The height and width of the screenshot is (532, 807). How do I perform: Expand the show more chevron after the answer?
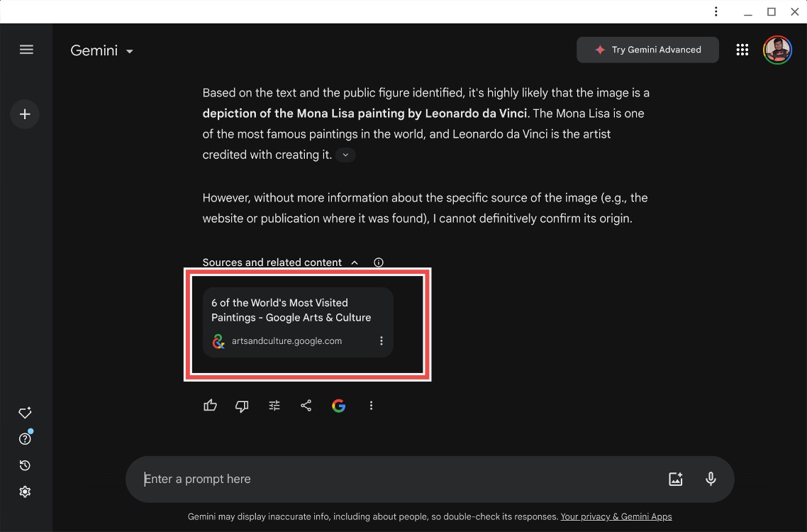[345, 155]
